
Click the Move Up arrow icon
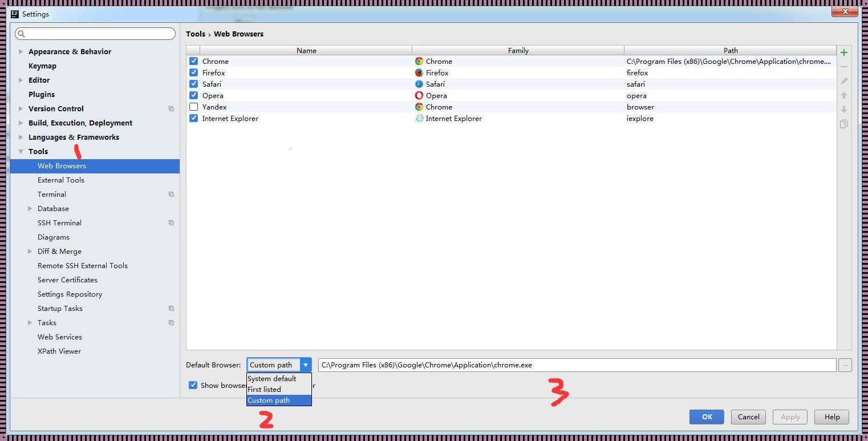(x=844, y=95)
